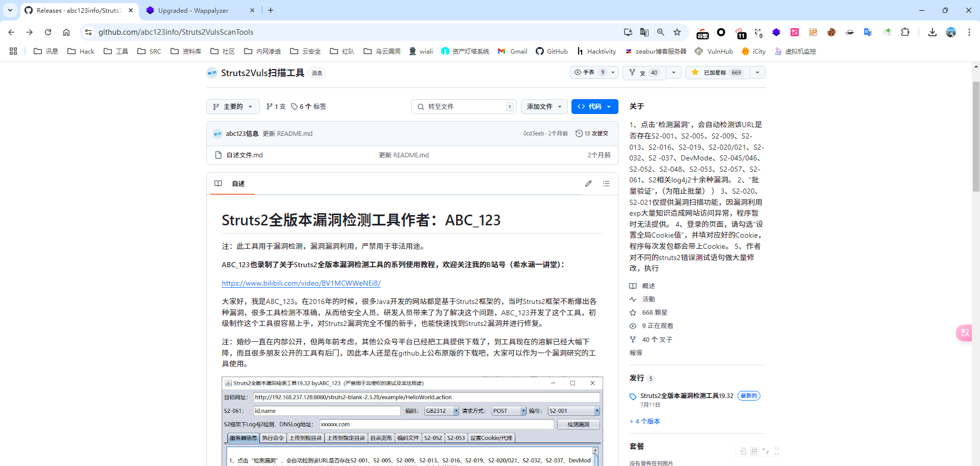
Task: Expand the main branch dropdown
Action: click(233, 106)
